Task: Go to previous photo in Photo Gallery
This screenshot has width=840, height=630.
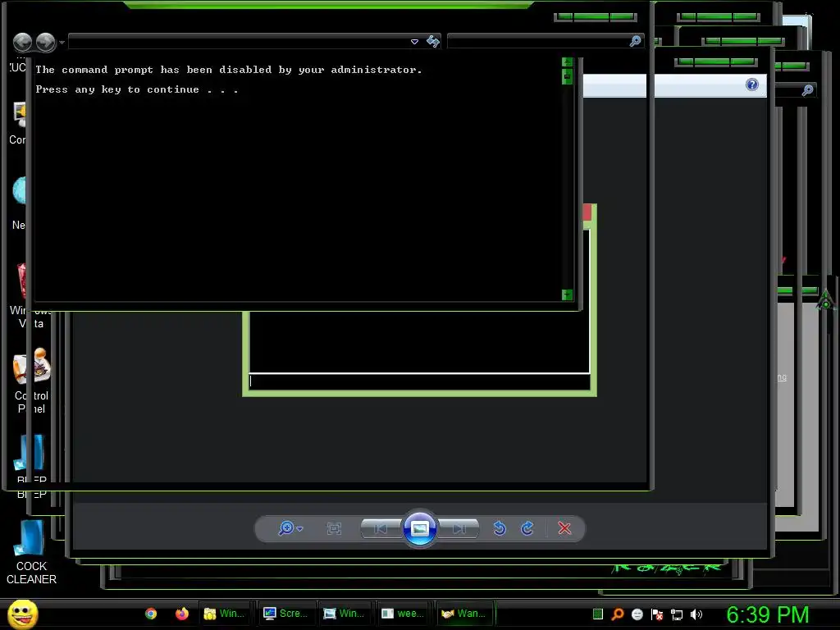Action: (381, 529)
